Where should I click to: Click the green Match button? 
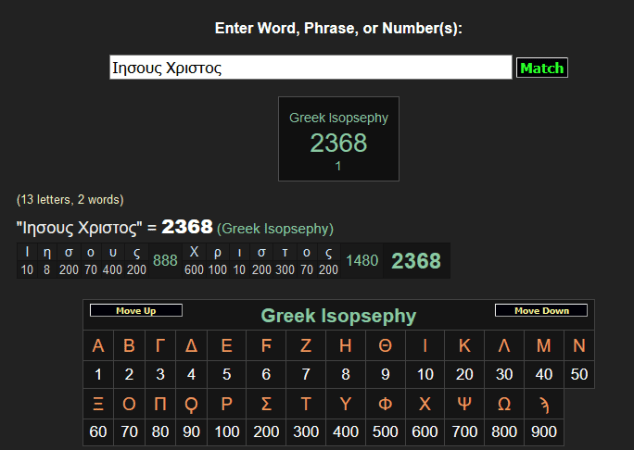click(541, 68)
